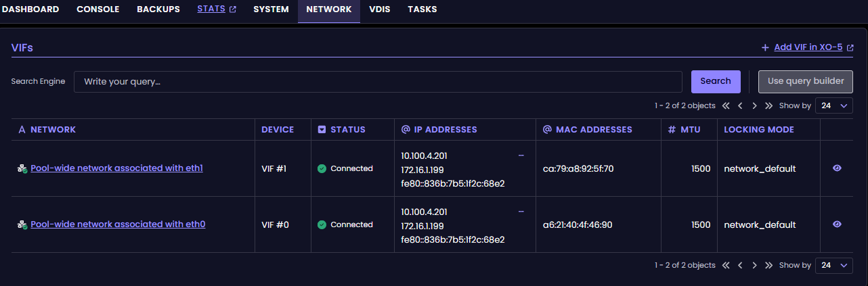Click the network icon beside the eth0 network

(22, 224)
